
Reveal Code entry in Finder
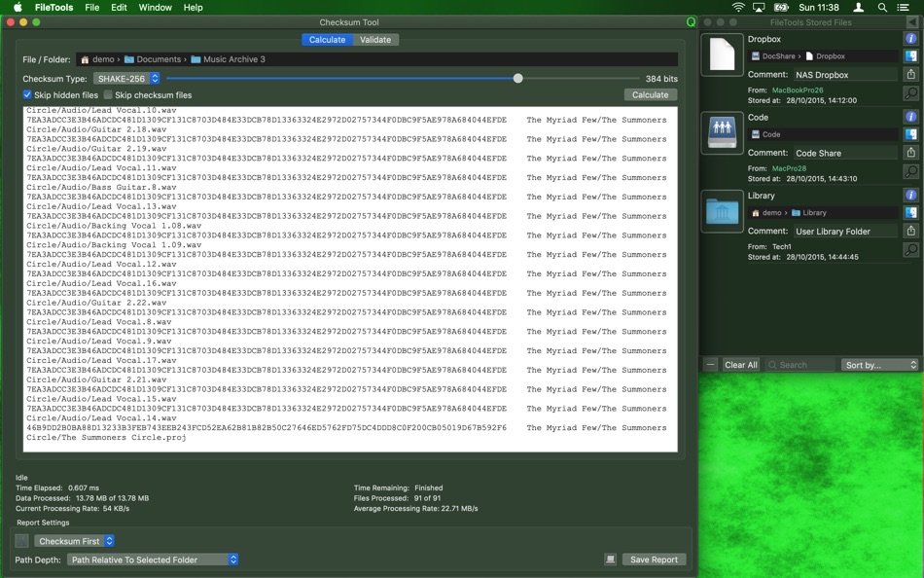pyautogui.click(x=910, y=134)
